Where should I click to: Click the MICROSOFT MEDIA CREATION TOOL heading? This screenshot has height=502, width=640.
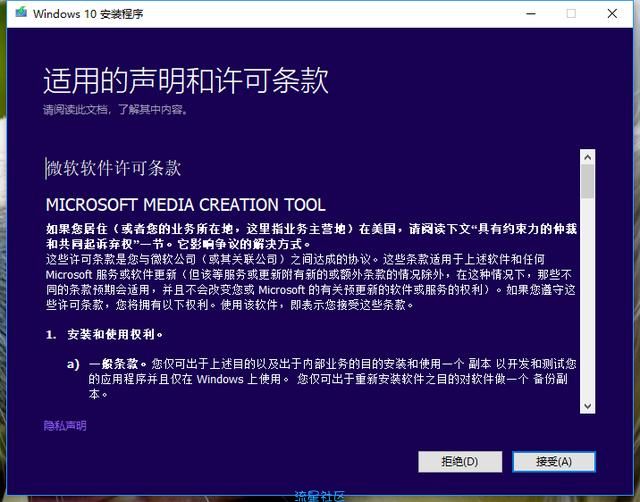[x=186, y=204]
